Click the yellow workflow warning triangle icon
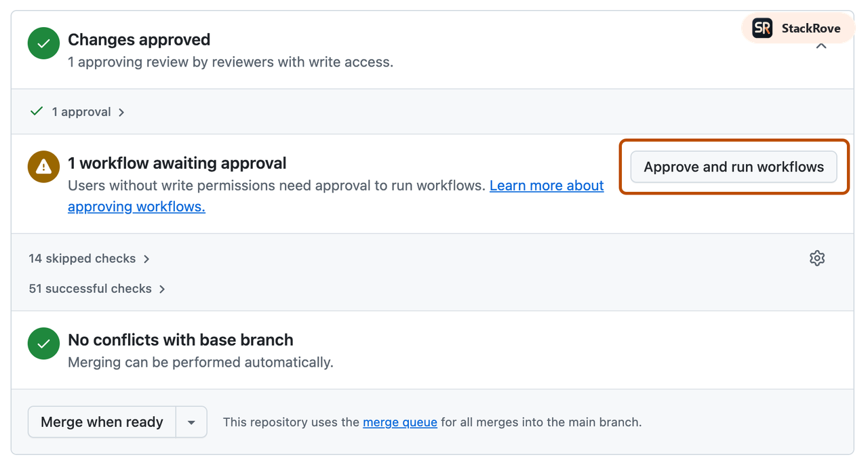 pyautogui.click(x=43, y=166)
